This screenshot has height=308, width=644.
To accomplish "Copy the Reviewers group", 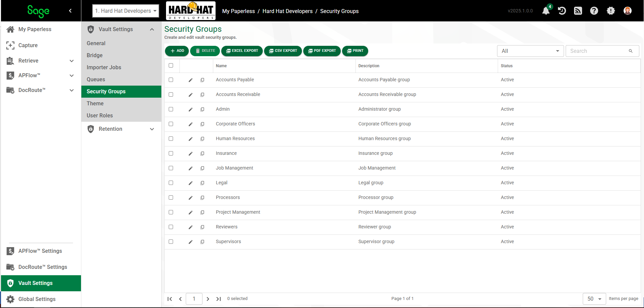I will [202, 227].
